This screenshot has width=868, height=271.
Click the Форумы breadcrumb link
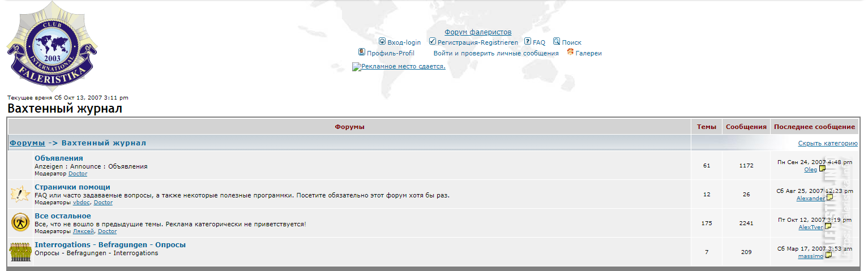[27, 143]
